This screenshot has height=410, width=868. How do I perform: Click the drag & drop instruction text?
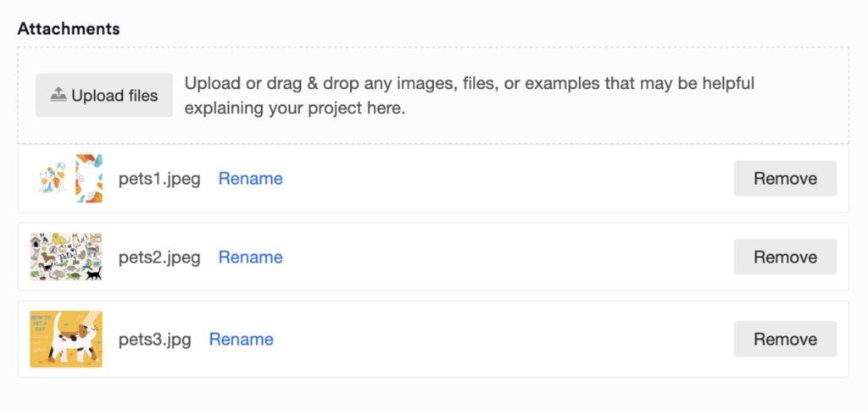point(469,96)
